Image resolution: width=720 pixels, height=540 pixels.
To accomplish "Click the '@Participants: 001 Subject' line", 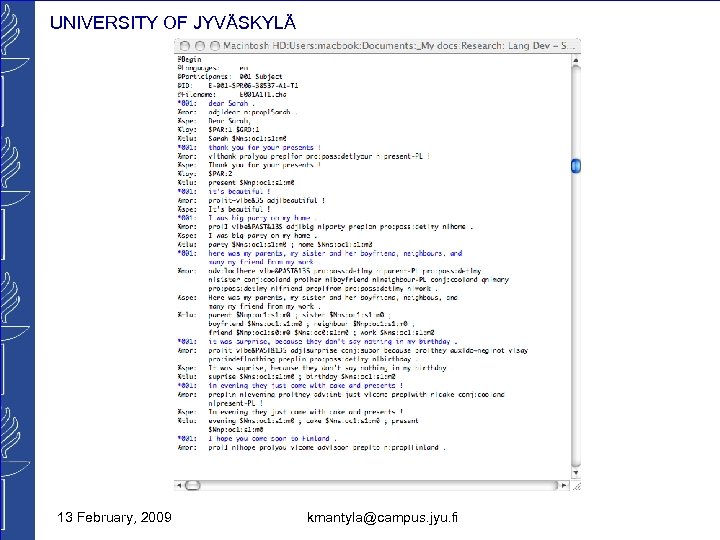I will point(230,77).
